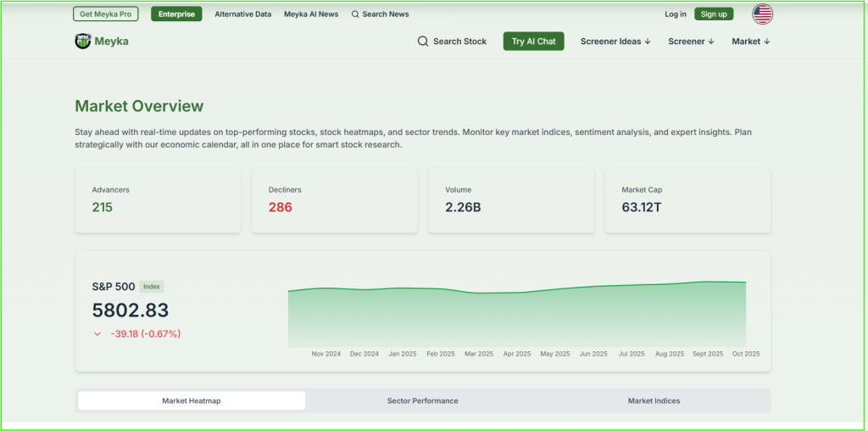This screenshot has width=868, height=431.
Task: Open the Screener dropdown menu
Action: (691, 42)
